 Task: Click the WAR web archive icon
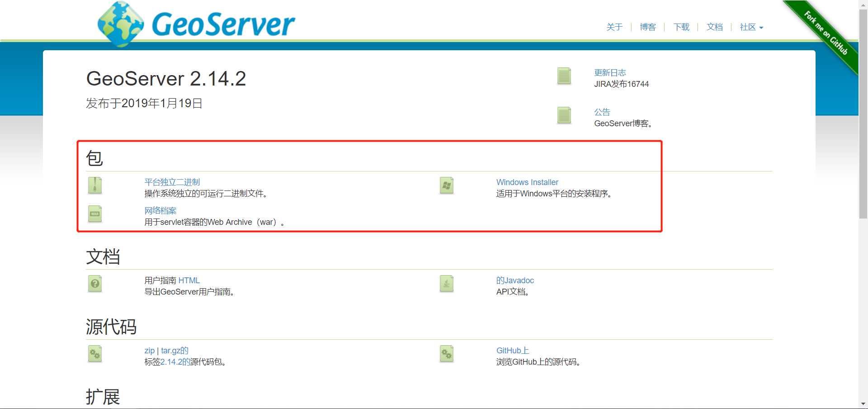click(95, 214)
